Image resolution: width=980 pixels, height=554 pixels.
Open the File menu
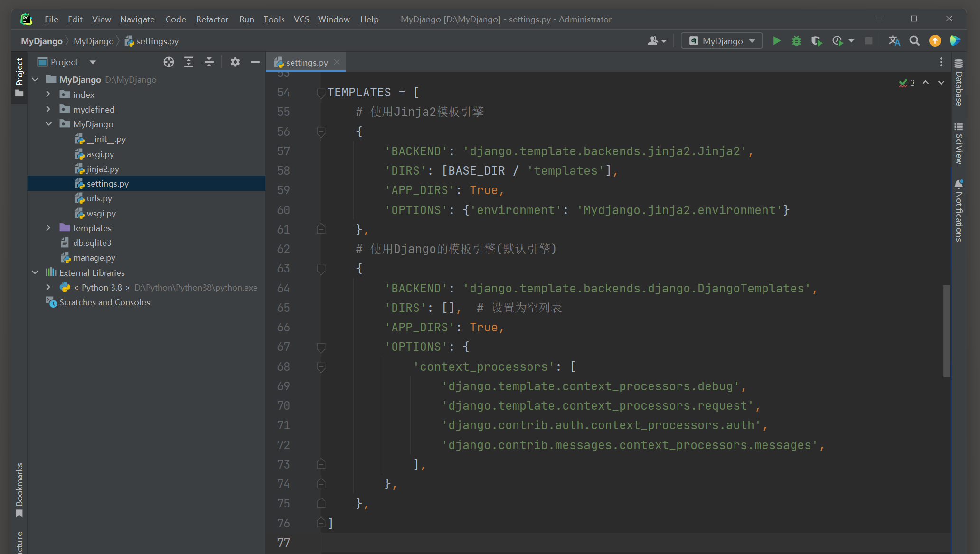51,19
